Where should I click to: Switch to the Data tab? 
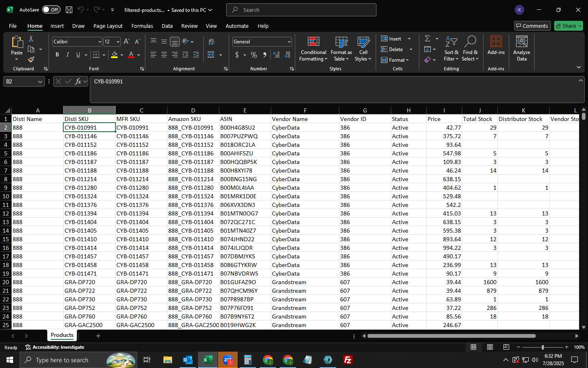(167, 26)
